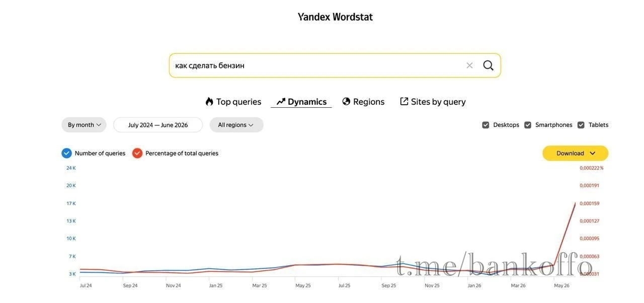This screenshot has width=644, height=303.
Task: Clear the search query with X icon
Action: point(469,65)
